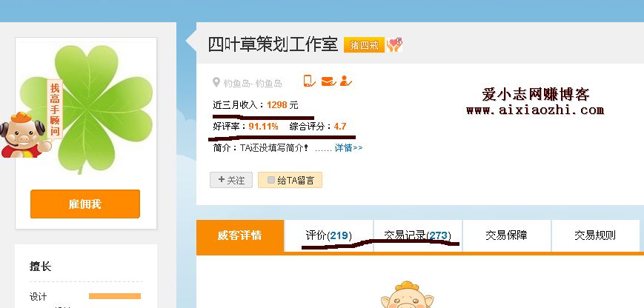The image size is (644, 308).
Task: Expand the profile with 详情>> link
Action: [349, 147]
